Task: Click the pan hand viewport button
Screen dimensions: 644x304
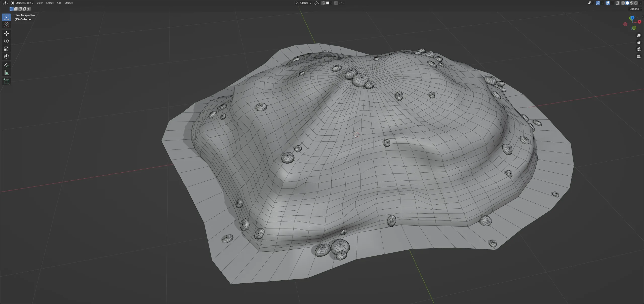Action: point(638,42)
